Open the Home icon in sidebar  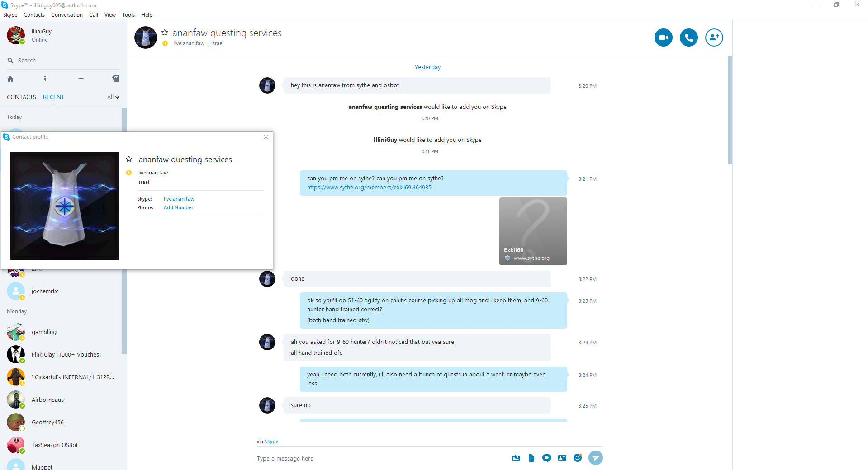[x=10, y=79]
